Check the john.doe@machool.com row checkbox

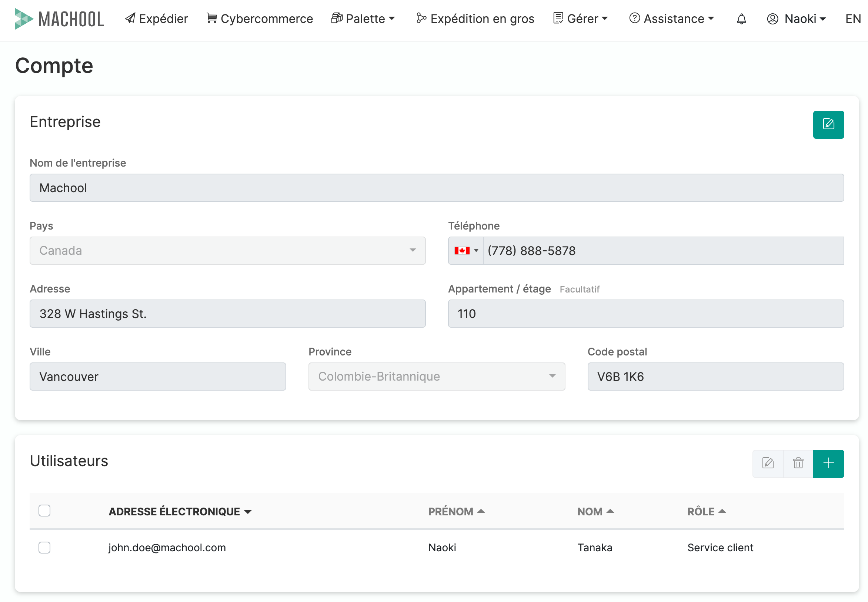coord(44,547)
